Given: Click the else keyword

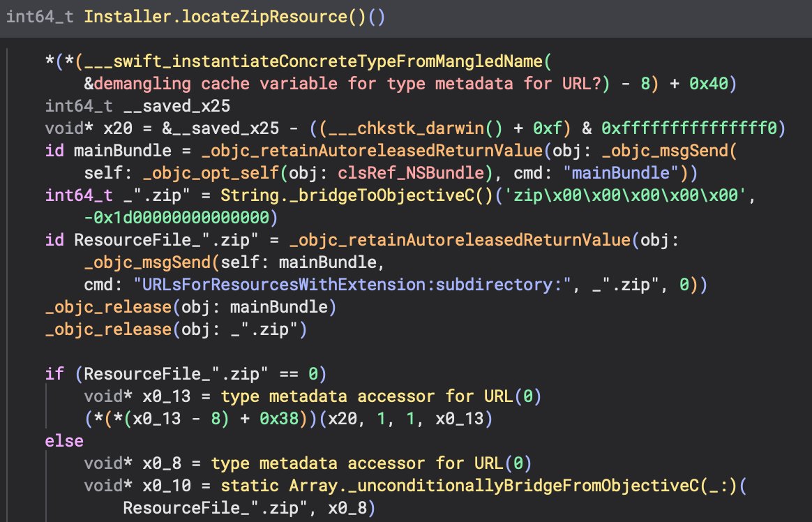Looking at the screenshot, I should (x=63, y=441).
